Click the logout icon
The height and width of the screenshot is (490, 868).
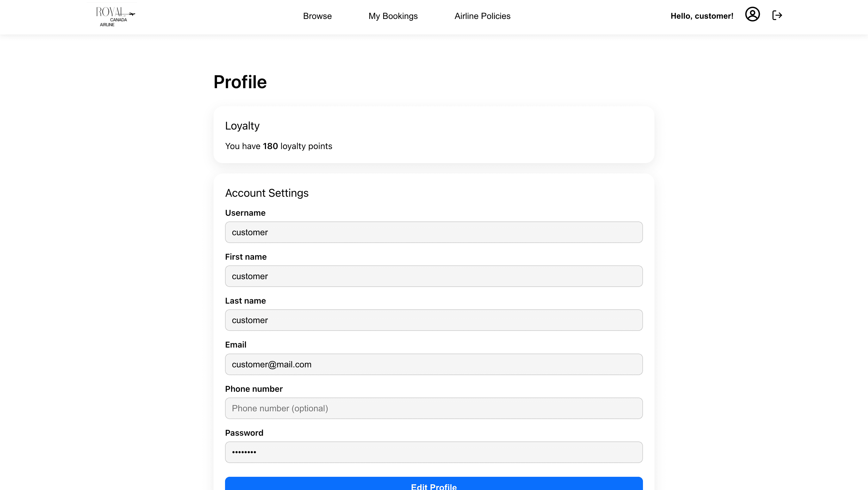[x=777, y=15]
